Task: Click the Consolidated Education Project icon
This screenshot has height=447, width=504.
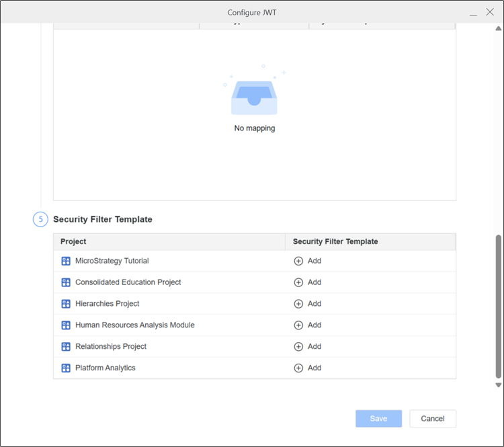Action: tap(66, 282)
